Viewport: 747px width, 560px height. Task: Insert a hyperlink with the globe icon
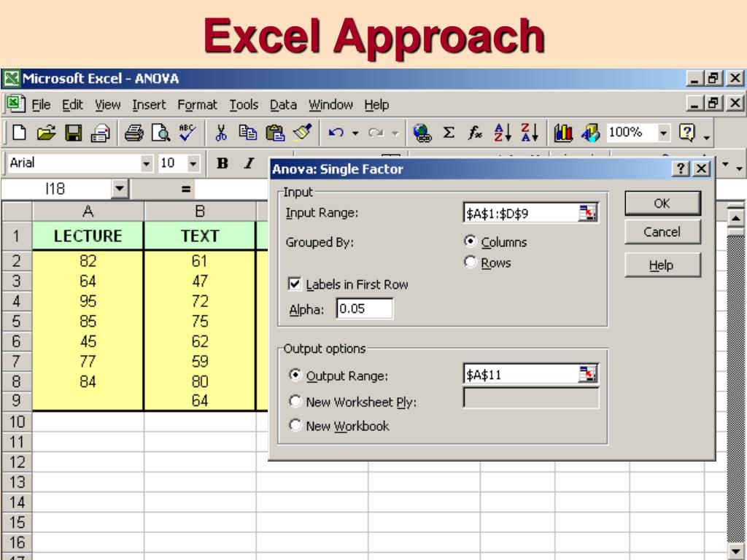(422, 133)
